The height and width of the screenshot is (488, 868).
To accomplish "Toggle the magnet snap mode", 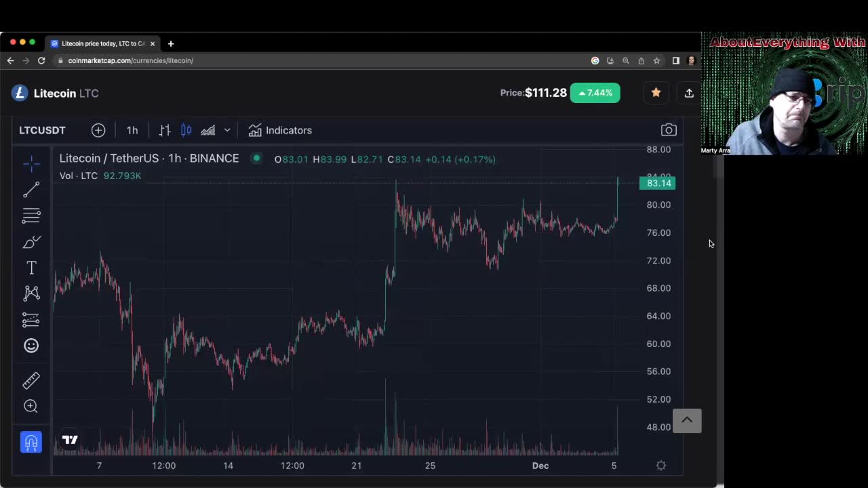I will point(31,443).
